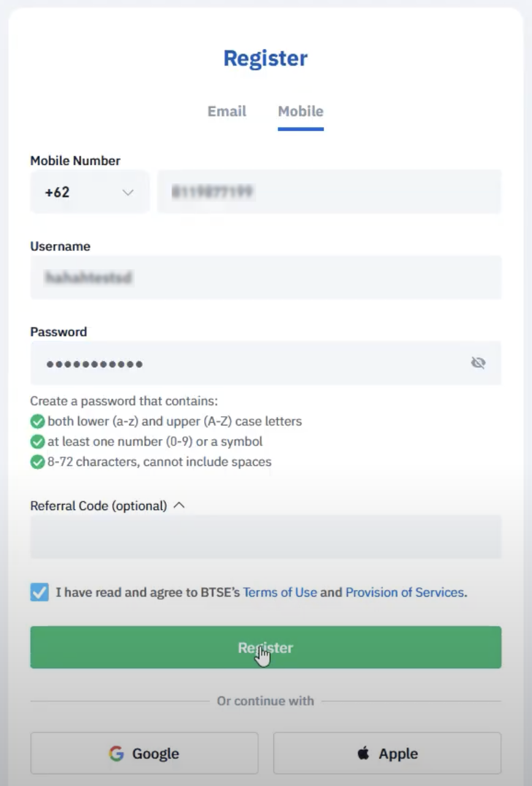Show password using the crossed-eye icon
Screen dimensions: 532x786
(478, 363)
